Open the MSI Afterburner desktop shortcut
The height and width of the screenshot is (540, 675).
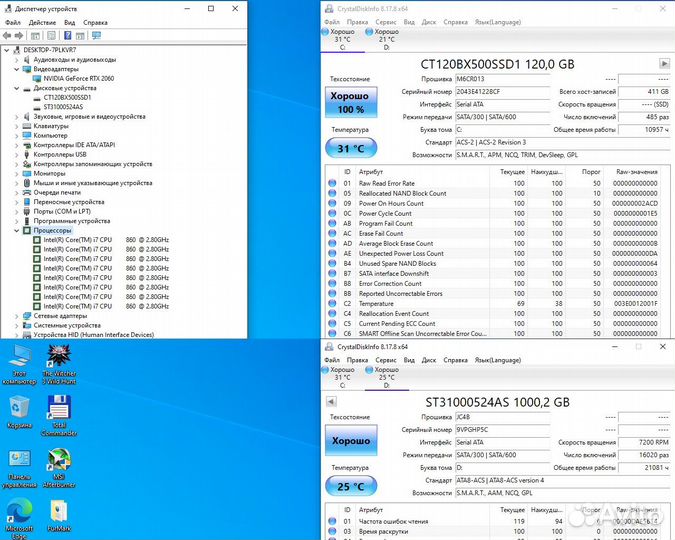[59, 468]
